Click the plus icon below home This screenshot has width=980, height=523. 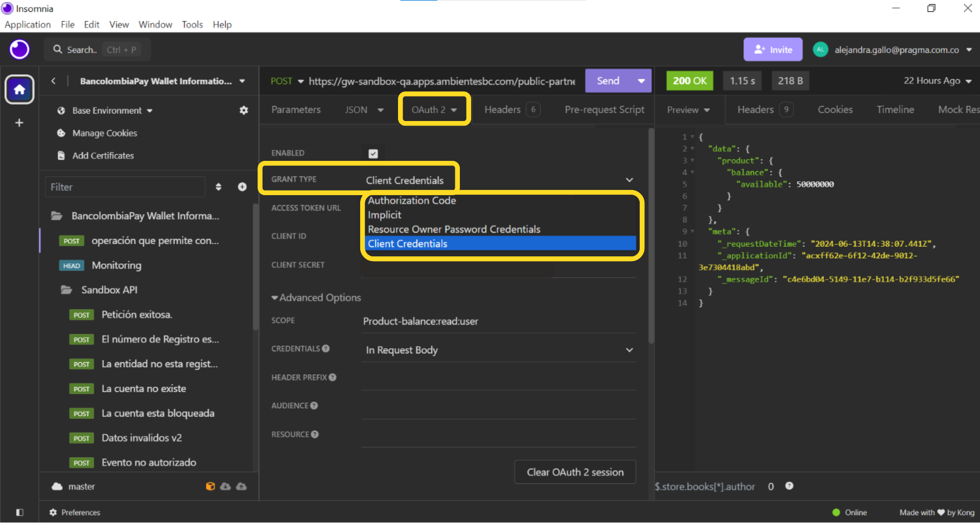pos(19,123)
